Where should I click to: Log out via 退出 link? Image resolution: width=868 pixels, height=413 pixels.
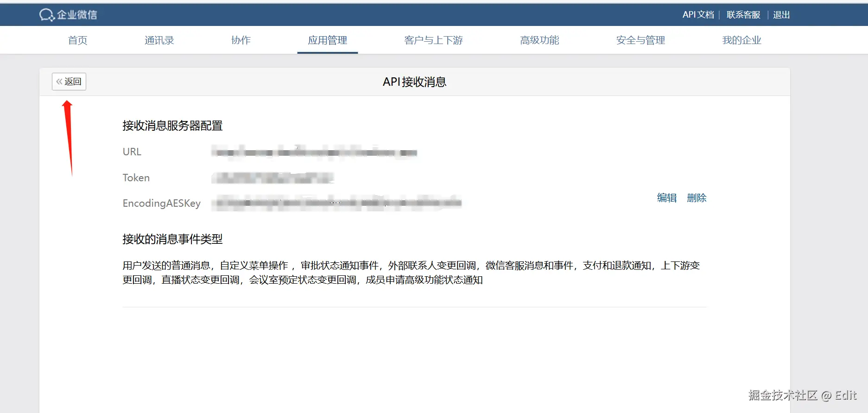click(x=781, y=15)
